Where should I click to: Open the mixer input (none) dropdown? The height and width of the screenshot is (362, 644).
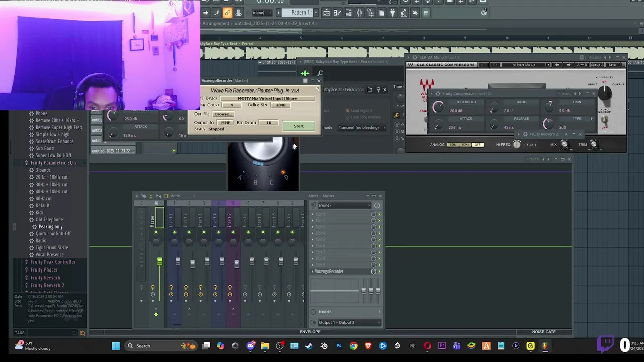[344, 205]
